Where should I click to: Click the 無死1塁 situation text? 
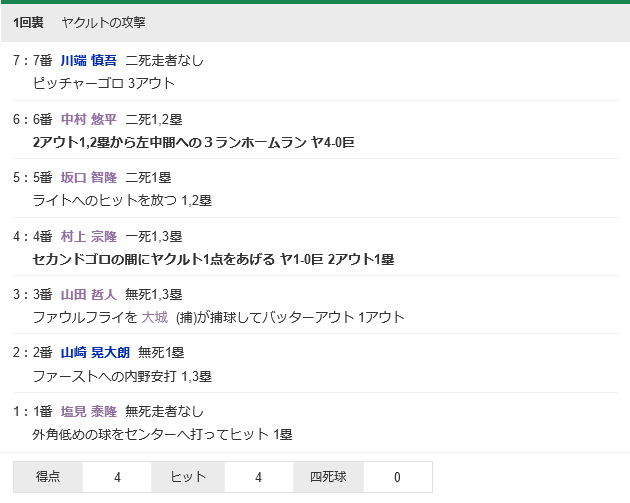click(161, 353)
